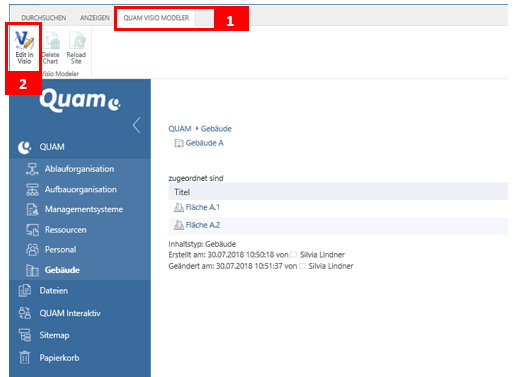The image size is (517, 377).
Task: Collapse the sidebar with left chevron
Action: [136, 125]
